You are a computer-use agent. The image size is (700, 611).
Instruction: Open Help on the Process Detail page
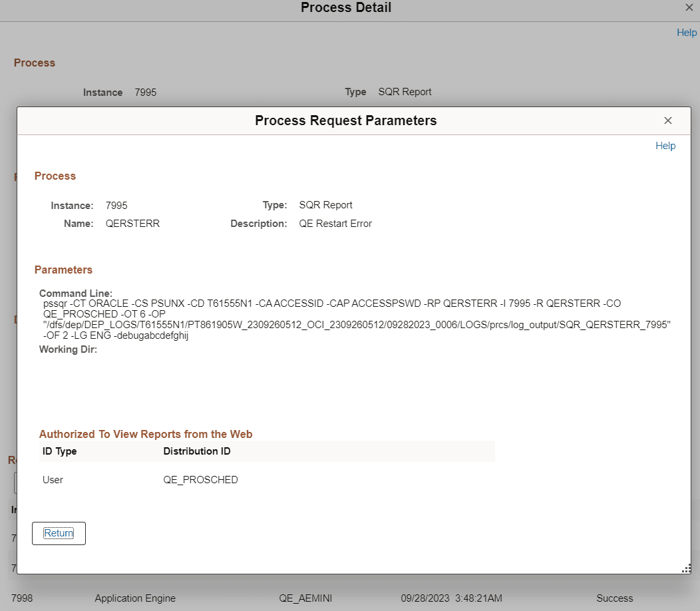point(687,32)
